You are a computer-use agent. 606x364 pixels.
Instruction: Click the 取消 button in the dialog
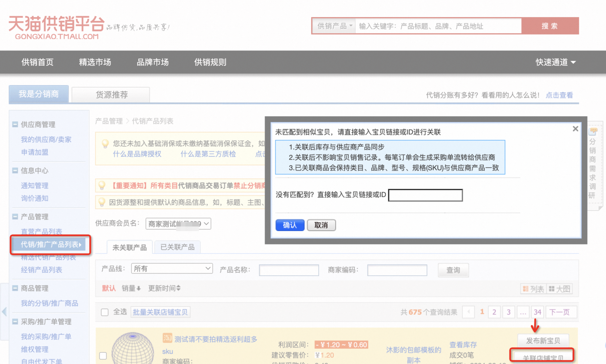point(321,225)
